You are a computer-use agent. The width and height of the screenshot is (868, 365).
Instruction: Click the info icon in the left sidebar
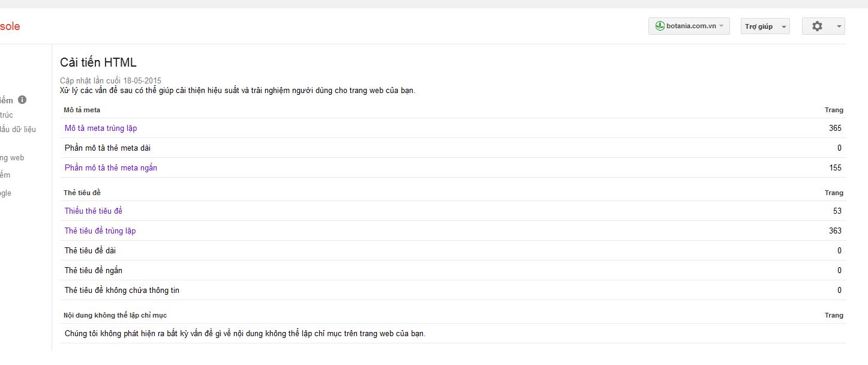pyautogui.click(x=22, y=100)
